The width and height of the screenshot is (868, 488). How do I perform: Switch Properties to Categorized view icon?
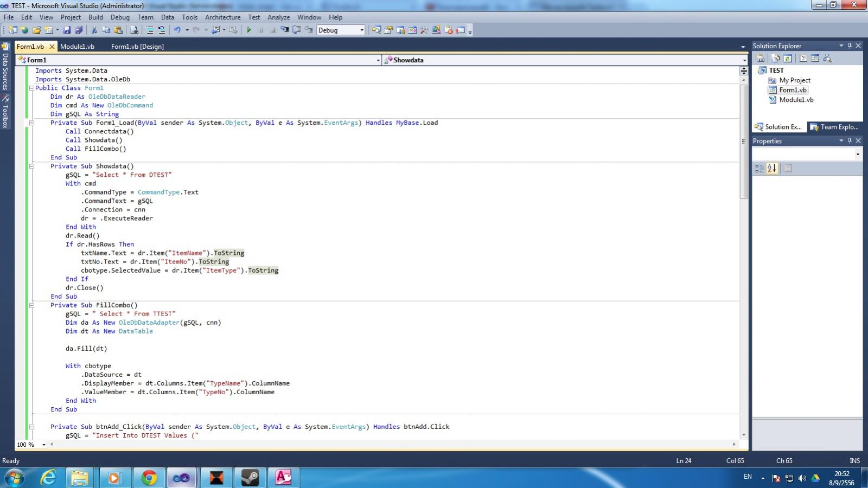759,169
